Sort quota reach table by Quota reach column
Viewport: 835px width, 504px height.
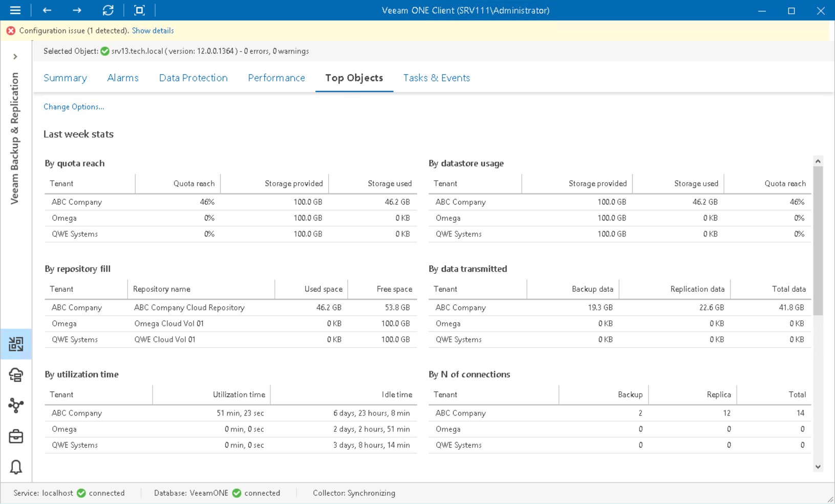178,184
